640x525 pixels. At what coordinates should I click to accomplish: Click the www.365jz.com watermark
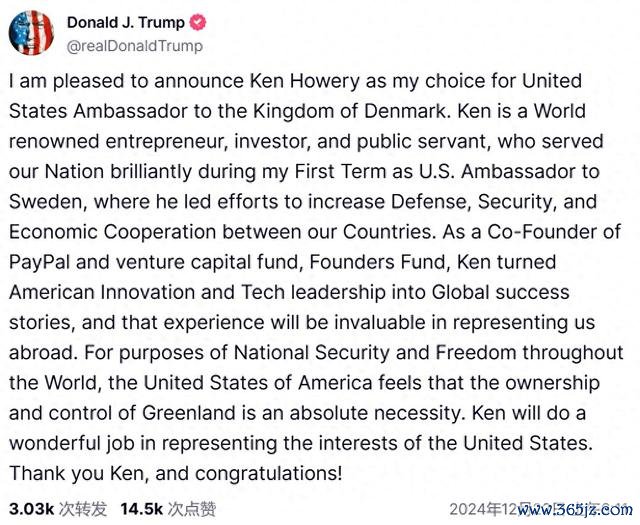coord(575,509)
